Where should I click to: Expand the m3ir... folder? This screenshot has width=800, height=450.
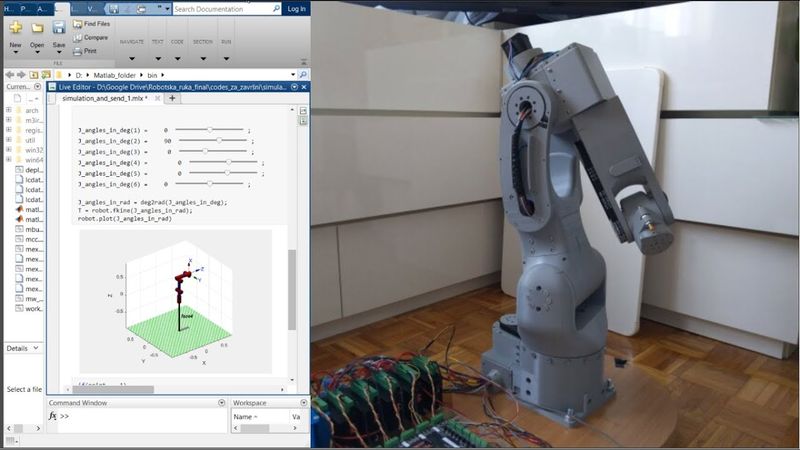[9, 120]
